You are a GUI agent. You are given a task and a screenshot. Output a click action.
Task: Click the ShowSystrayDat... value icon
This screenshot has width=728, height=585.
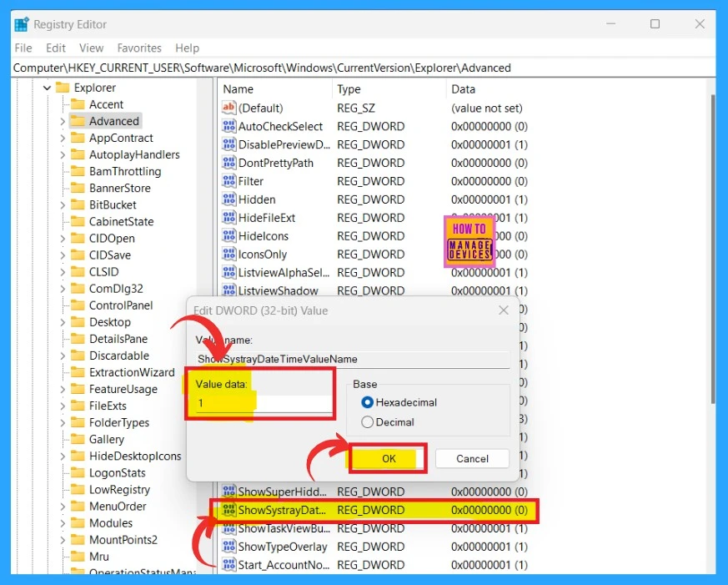click(x=228, y=510)
